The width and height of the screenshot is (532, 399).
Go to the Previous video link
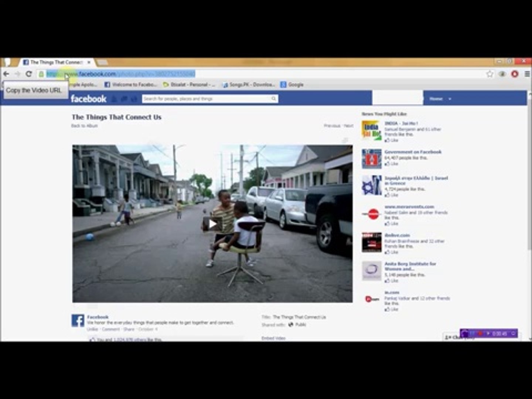click(x=332, y=126)
